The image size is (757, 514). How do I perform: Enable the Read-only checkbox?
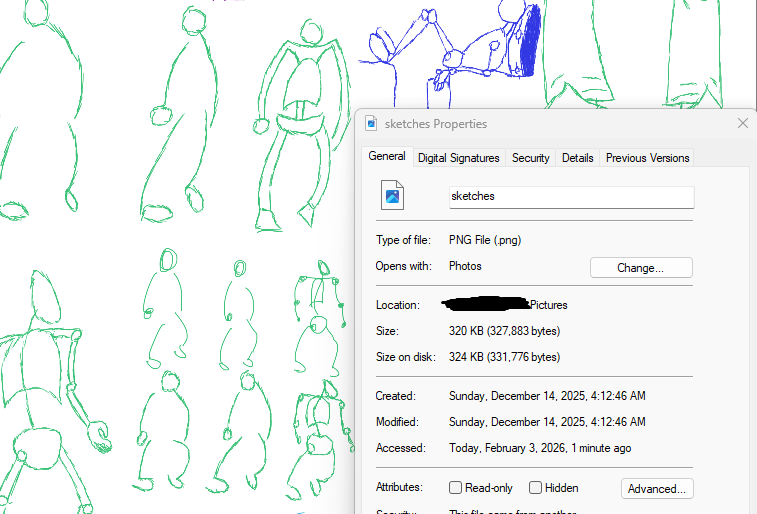click(456, 488)
